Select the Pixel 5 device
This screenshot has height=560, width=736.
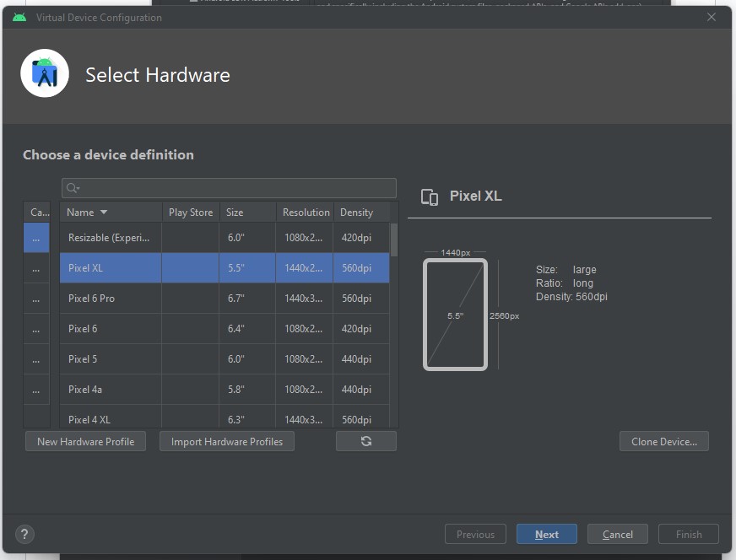click(225, 358)
